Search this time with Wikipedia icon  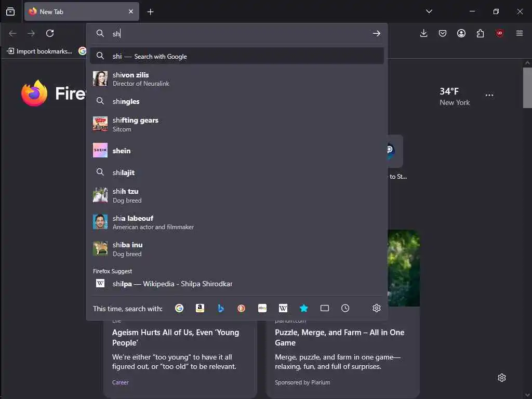click(x=283, y=308)
